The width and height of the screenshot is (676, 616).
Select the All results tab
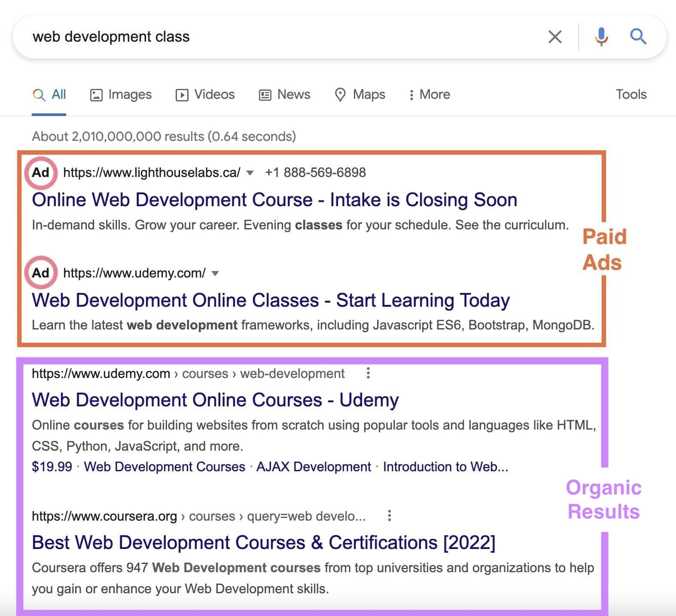click(x=49, y=95)
